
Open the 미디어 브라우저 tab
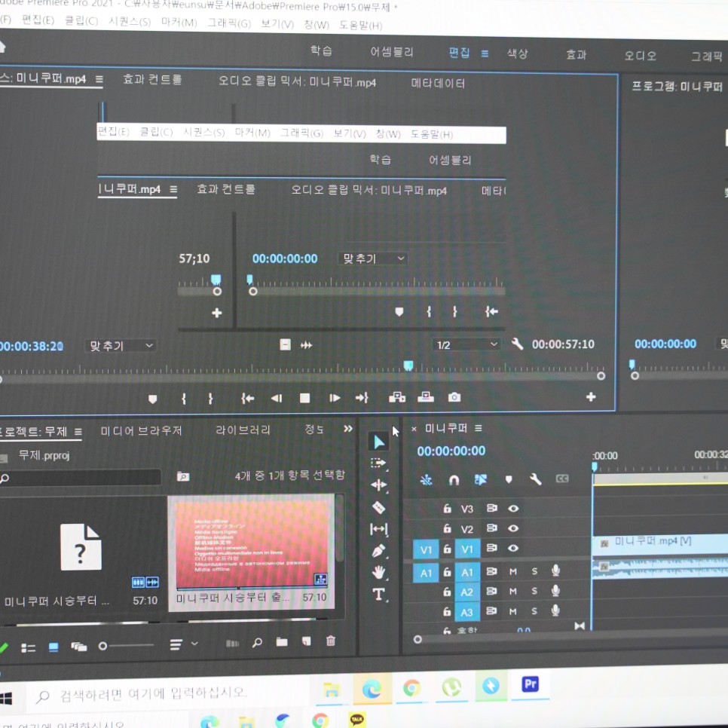(x=141, y=431)
